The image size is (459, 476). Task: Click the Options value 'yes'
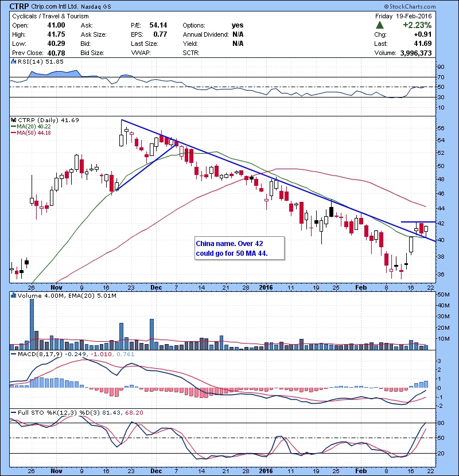[238, 25]
